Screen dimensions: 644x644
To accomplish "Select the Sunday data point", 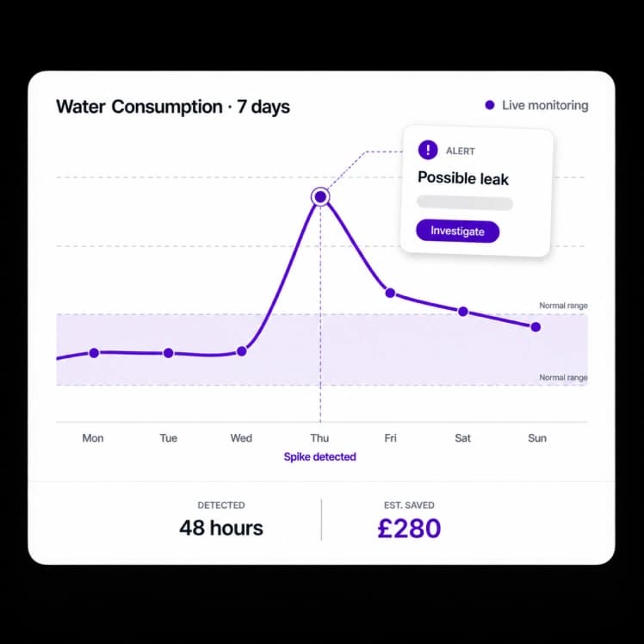I will click(536, 327).
